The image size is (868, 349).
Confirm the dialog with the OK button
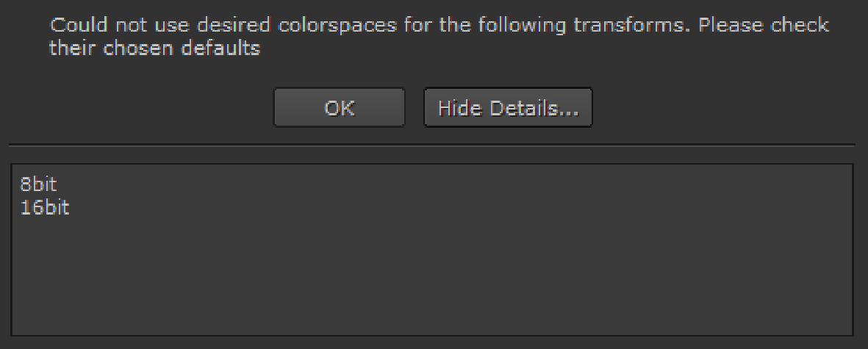tap(339, 108)
